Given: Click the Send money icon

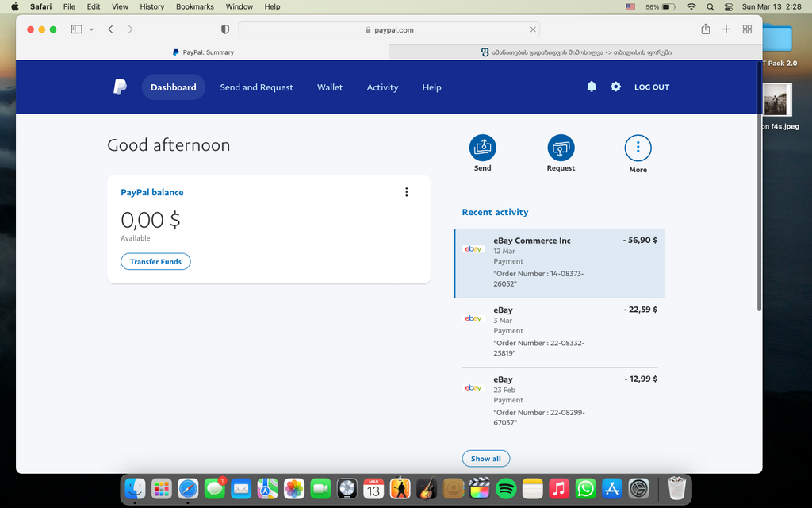Looking at the screenshot, I should [483, 148].
